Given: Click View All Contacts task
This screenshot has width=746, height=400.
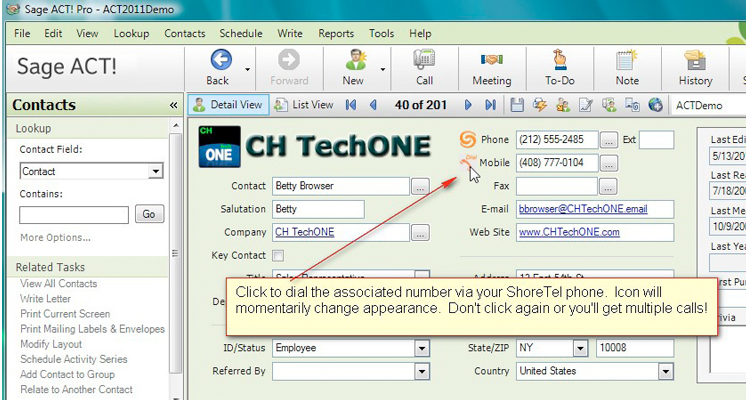Looking at the screenshot, I should pos(59,283).
